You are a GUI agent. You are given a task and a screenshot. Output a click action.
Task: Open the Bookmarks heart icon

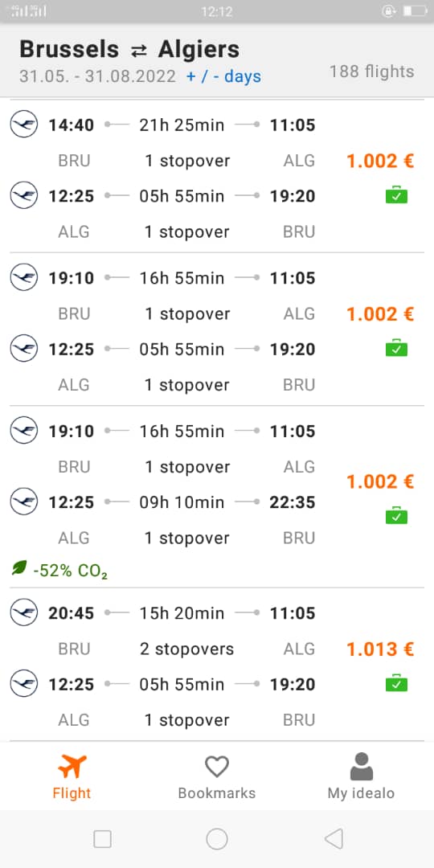(x=216, y=767)
